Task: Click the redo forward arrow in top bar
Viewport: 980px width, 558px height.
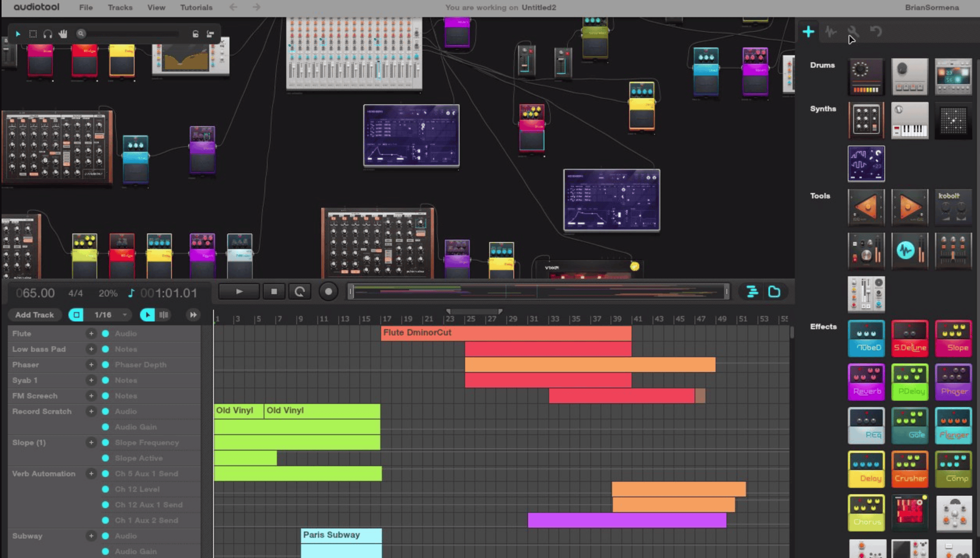Action: tap(256, 7)
